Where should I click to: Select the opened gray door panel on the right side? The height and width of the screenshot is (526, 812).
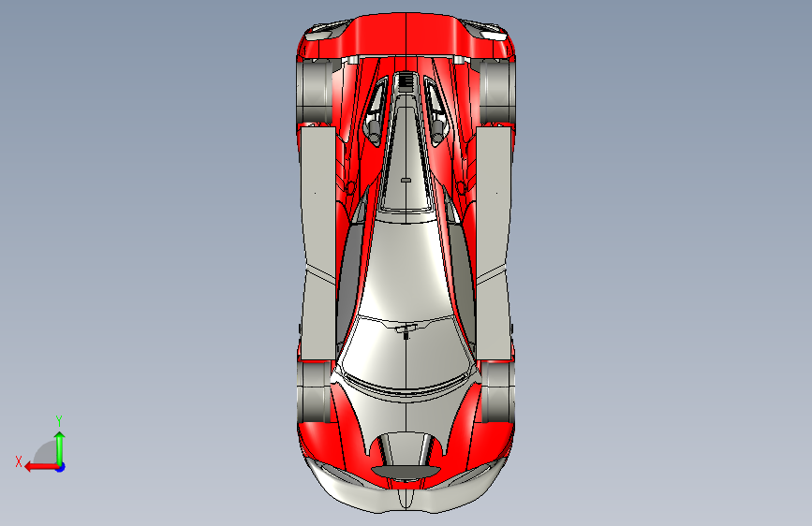pyautogui.click(x=494, y=243)
